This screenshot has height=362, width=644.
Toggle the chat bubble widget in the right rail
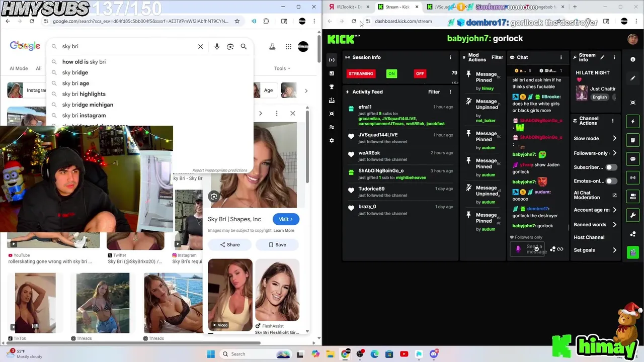(633, 159)
